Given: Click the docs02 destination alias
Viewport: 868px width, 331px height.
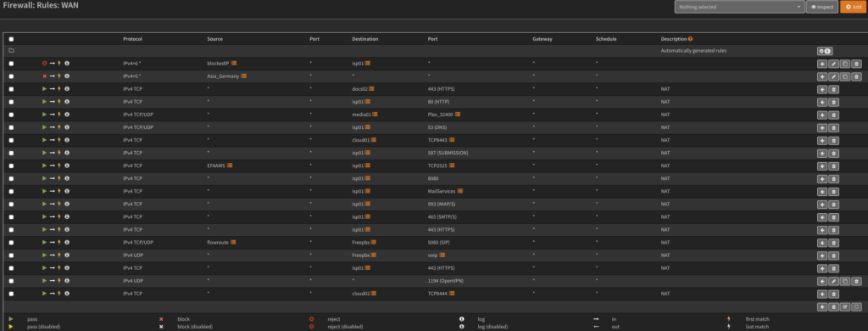Looking at the screenshot, I should (x=359, y=89).
